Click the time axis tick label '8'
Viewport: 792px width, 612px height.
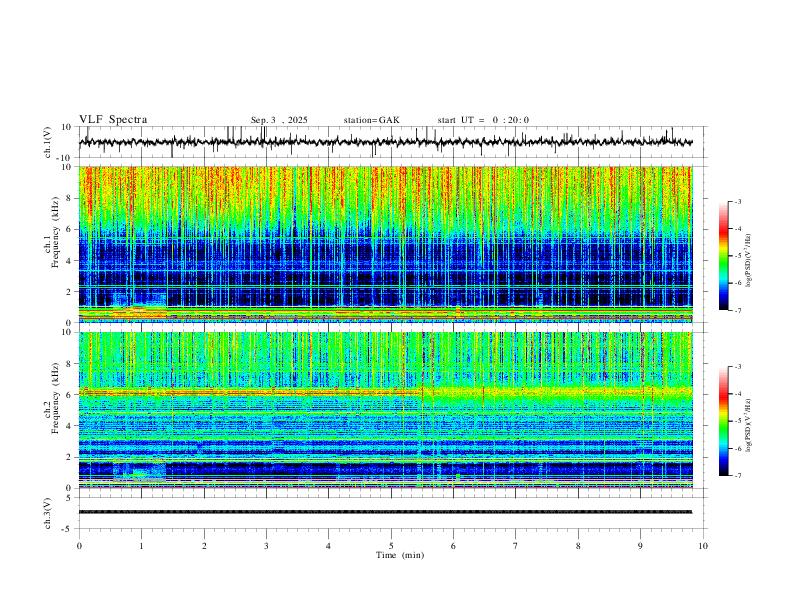578,546
